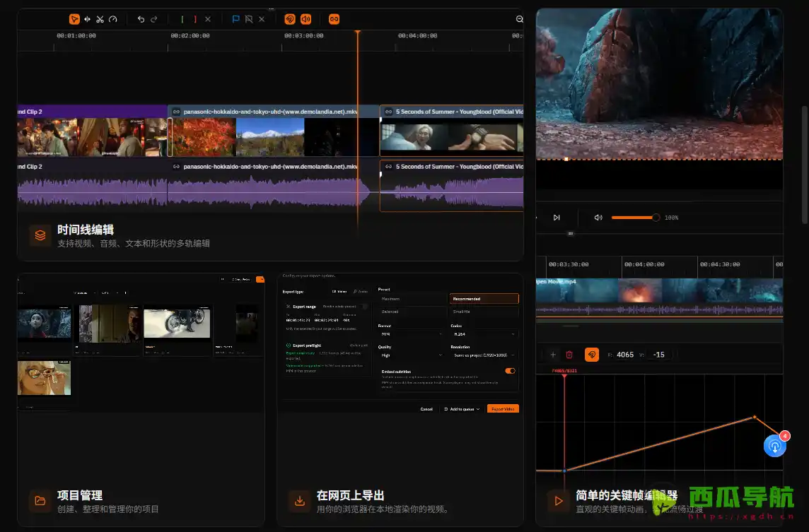Screen dimensions: 809x532
Task: Open the sunglasses woman project thumbnail
Action: point(44,378)
